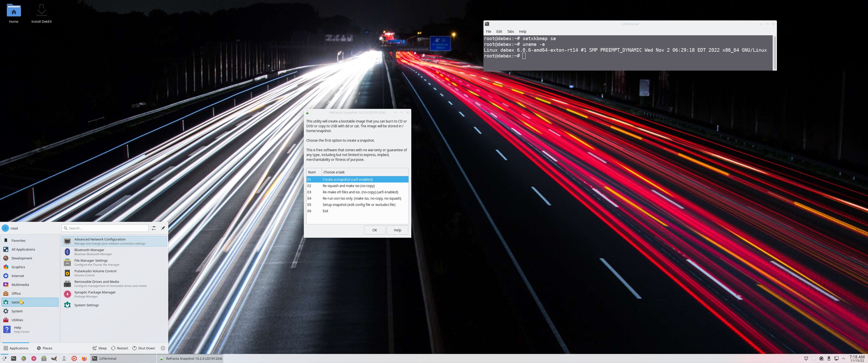Screen dimensions: 868x363
Task: Pin the application launcher open
Action: [x=163, y=228]
